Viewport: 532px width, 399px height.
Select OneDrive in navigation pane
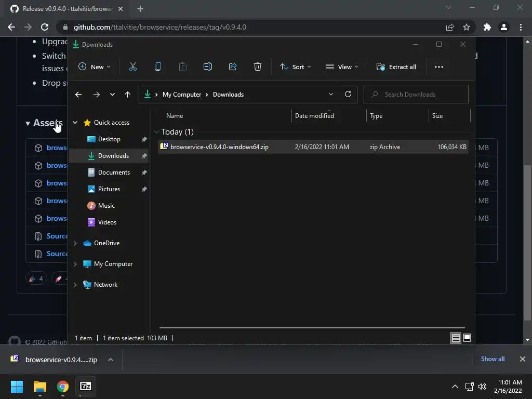click(x=107, y=243)
